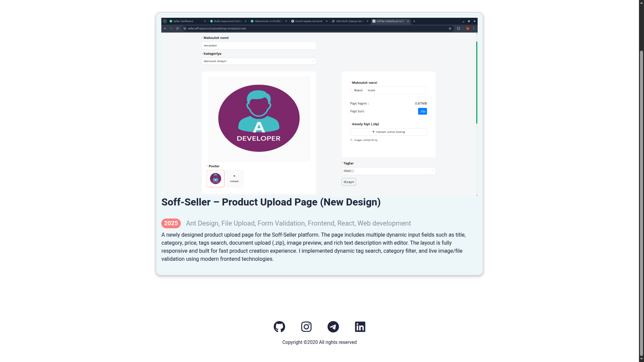Screen dimensions: 644x362
Task: Click the Soff-Seller Product Upload Page title
Action: point(271,202)
